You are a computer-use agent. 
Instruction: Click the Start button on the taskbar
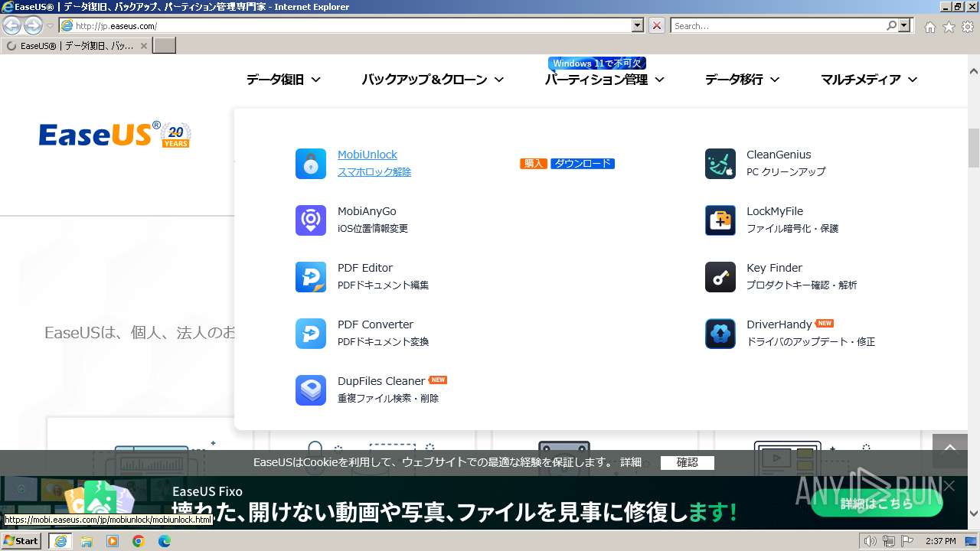(21, 540)
